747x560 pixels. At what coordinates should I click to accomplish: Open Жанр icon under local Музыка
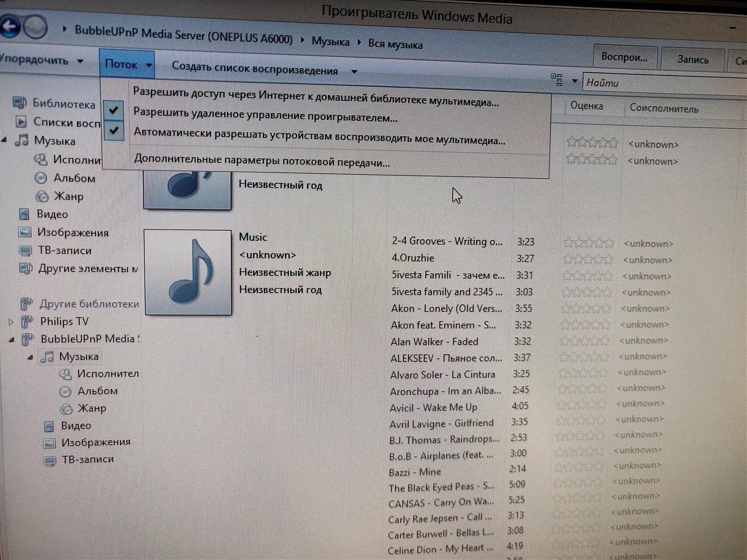[x=42, y=196]
